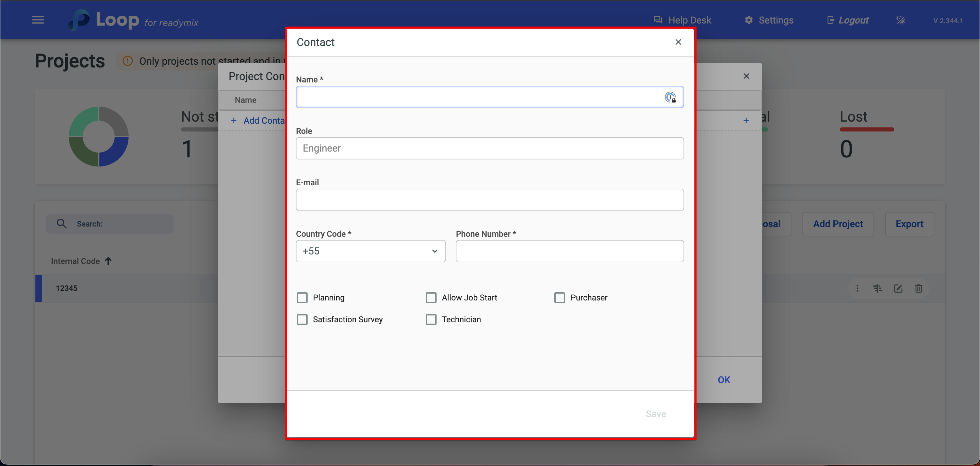The width and height of the screenshot is (980, 466).
Task: Sort by Internal Code column arrow
Action: 109,261
